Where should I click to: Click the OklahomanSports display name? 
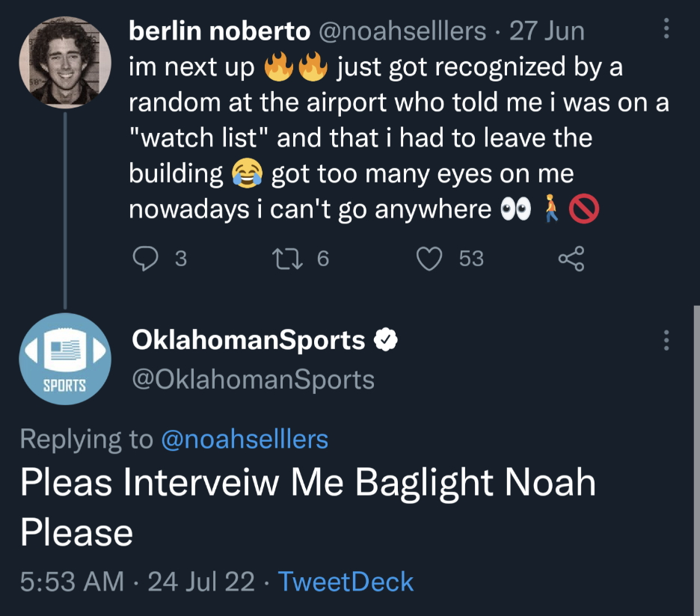click(x=248, y=341)
